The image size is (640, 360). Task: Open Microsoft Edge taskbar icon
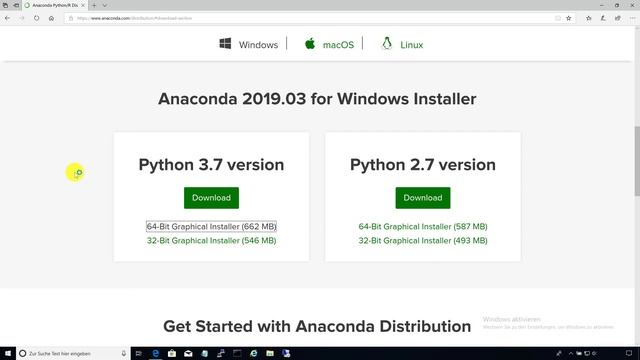point(155,353)
